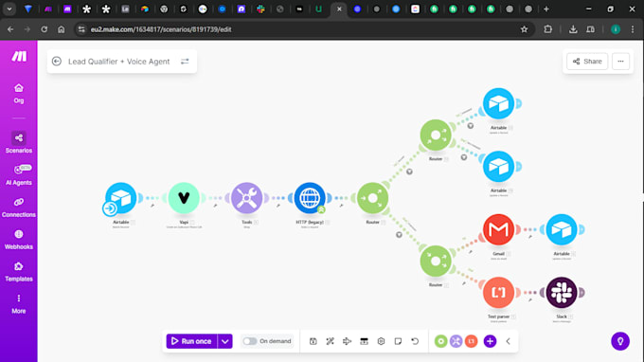644x362 pixels.
Task: Click the browser home button
Action: point(62,29)
